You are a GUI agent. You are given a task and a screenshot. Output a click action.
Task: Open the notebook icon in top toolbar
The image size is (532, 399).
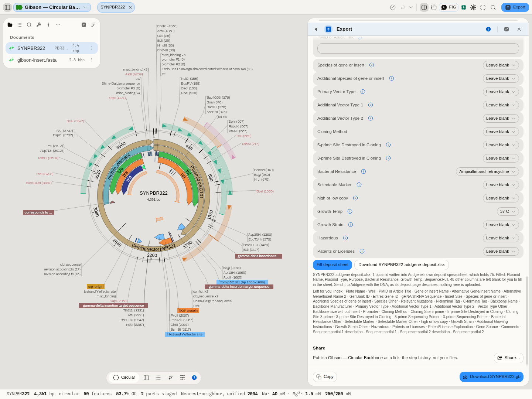click(434, 7)
